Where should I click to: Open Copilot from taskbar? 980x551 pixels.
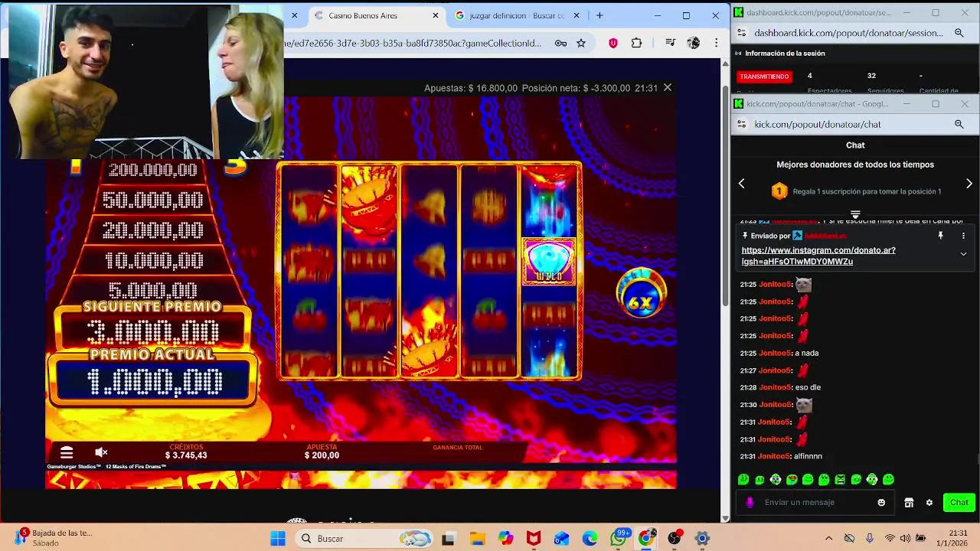505,539
